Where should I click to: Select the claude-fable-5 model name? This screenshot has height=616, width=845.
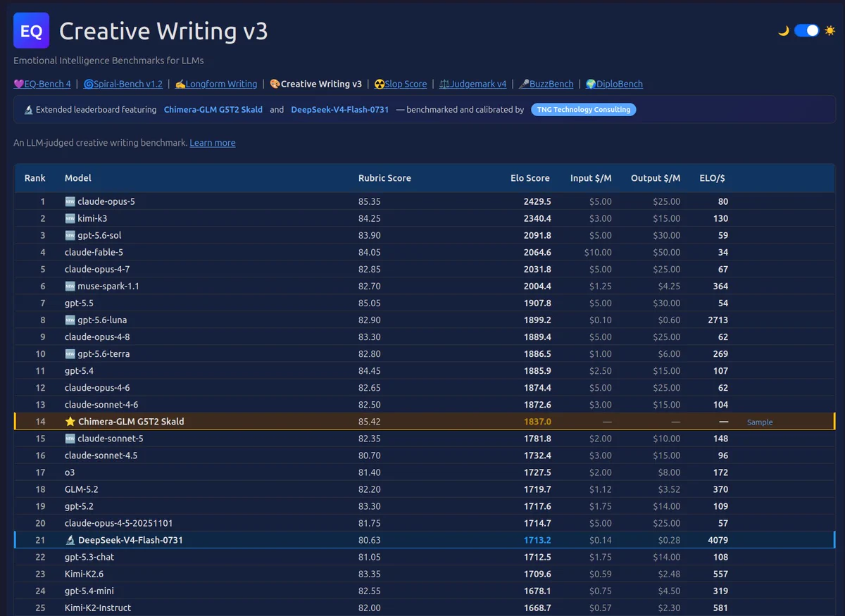(x=94, y=252)
